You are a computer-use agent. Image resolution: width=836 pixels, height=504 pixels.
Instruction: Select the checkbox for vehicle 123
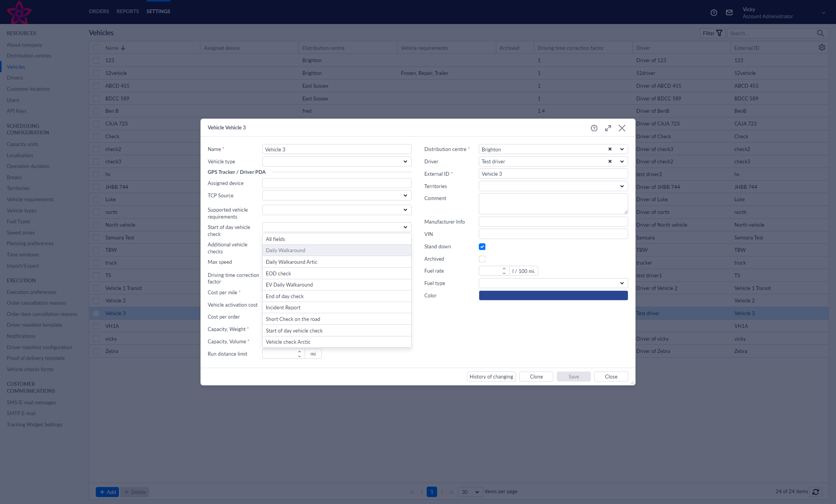coord(96,60)
